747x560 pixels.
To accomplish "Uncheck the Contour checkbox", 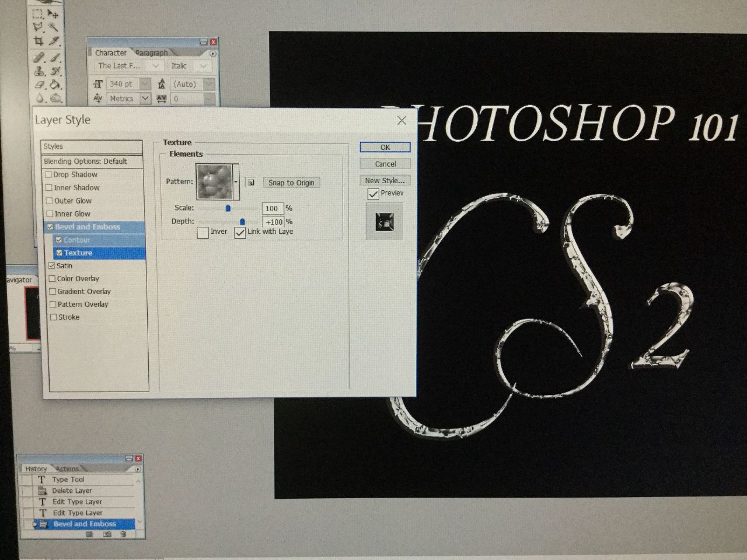I will click(x=59, y=240).
